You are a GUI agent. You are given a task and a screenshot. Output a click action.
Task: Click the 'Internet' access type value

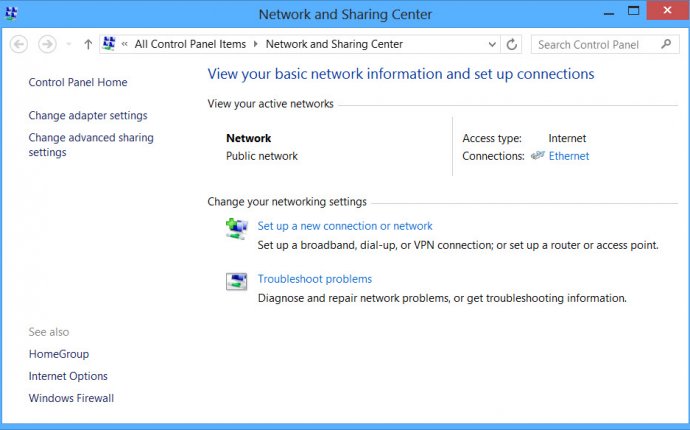[x=567, y=138]
